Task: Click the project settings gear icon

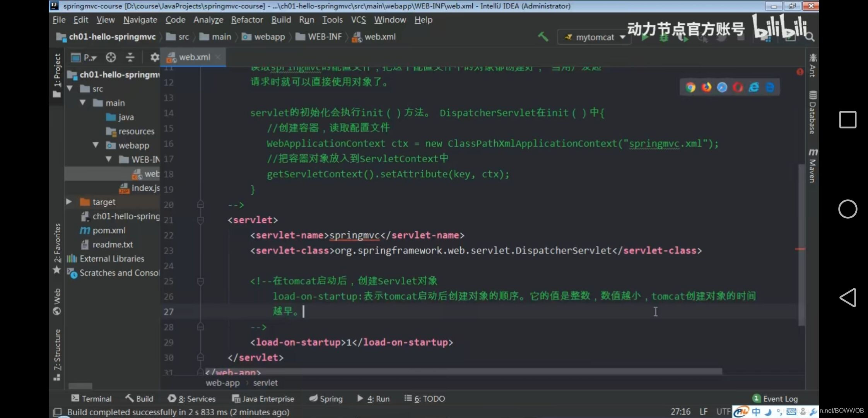Action: coord(154,58)
